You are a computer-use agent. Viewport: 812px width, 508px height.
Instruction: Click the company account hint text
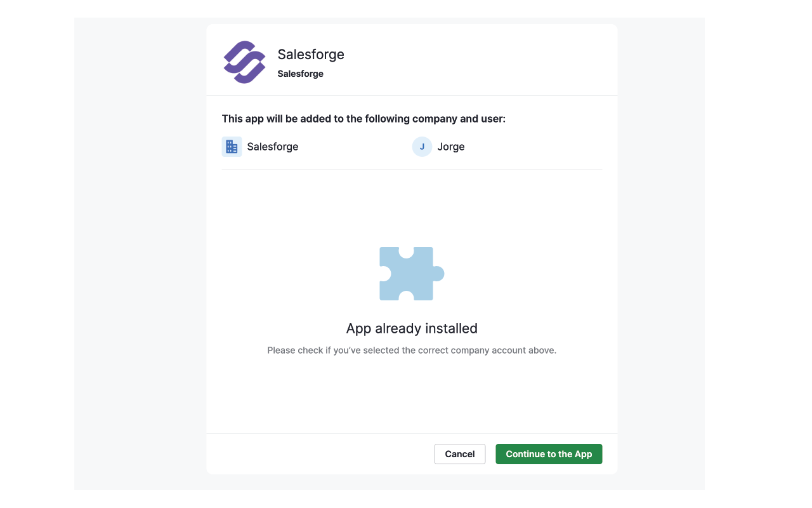(411, 350)
